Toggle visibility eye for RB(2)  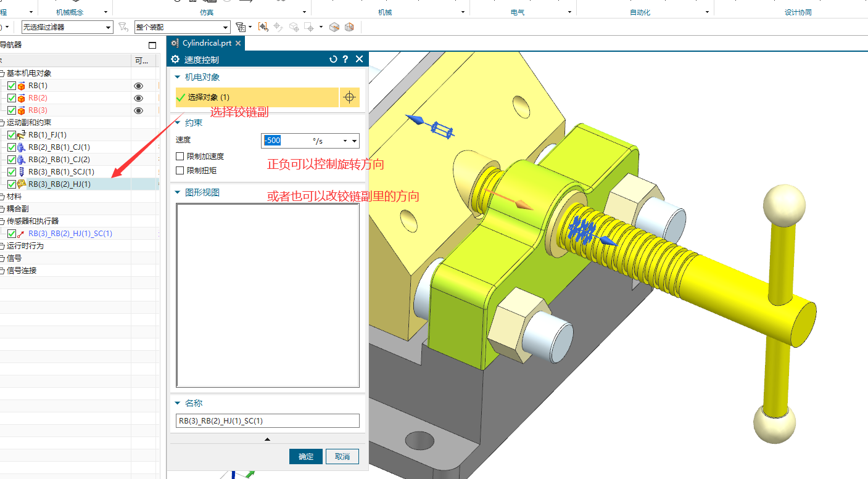(139, 98)
